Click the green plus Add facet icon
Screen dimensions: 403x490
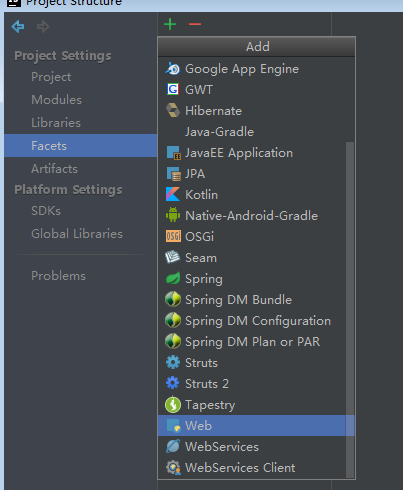tap(170, 24)
